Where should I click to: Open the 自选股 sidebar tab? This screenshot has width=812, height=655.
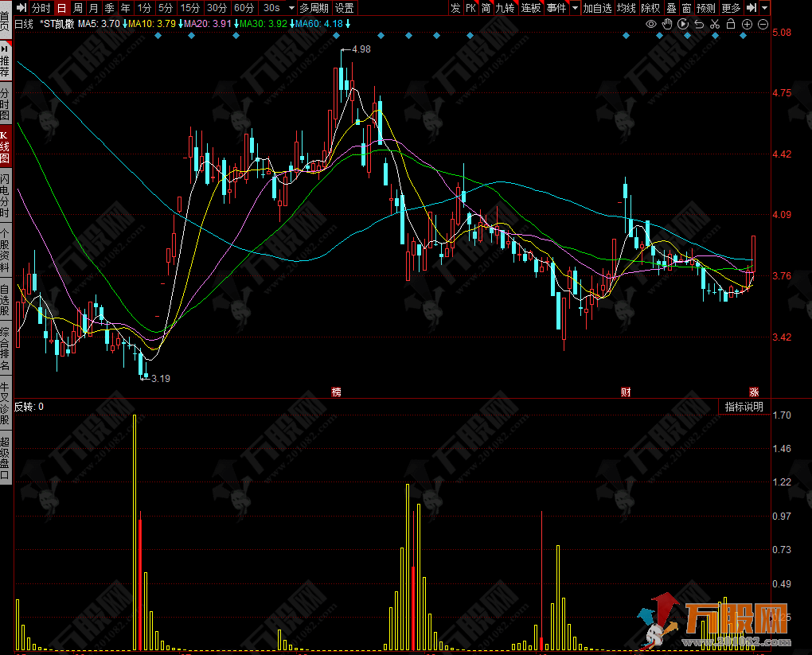[5, 300]
